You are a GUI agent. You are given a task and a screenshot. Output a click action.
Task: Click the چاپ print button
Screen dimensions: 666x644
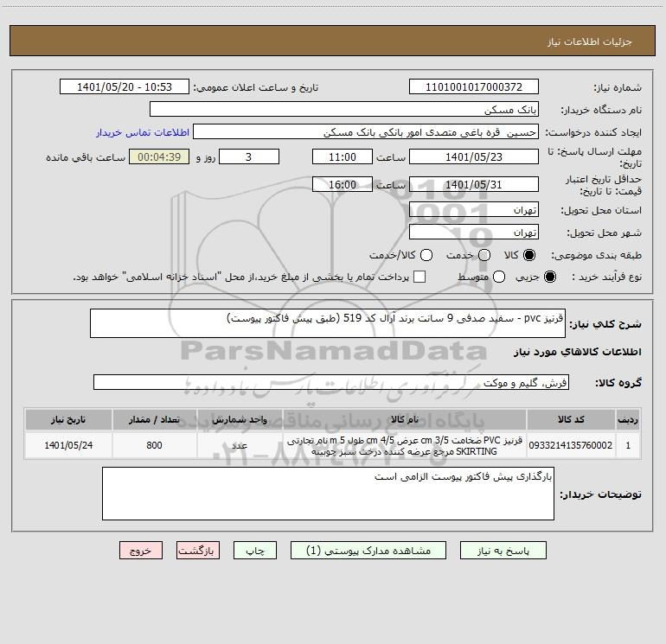255,551
